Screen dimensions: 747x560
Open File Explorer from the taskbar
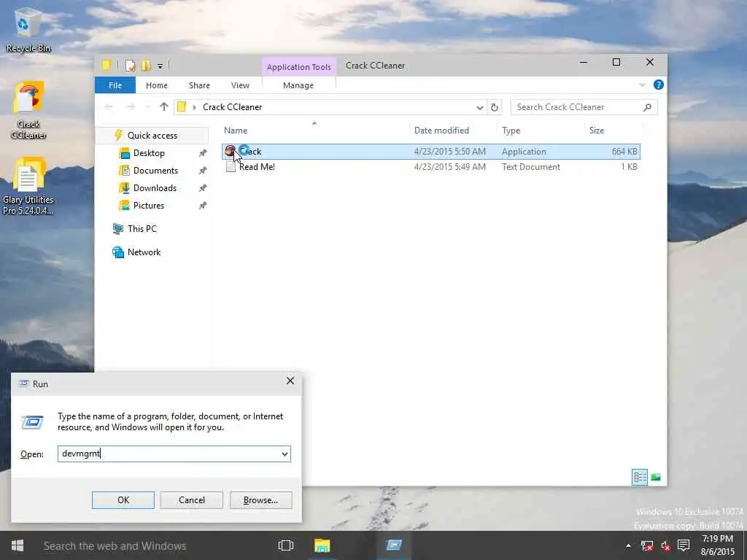coord(322,545)
